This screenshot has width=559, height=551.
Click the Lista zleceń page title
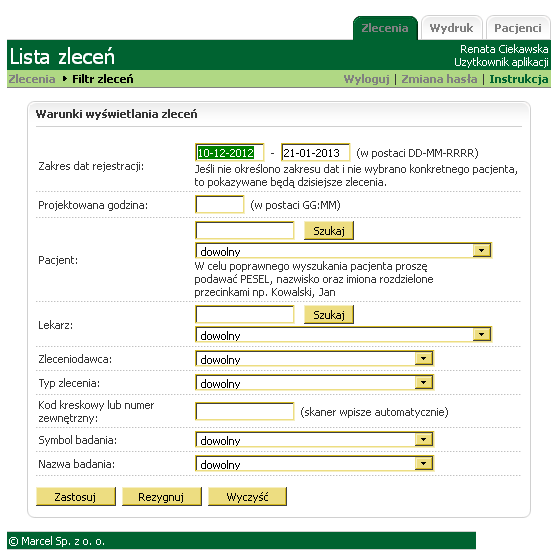tap(62, 57)
